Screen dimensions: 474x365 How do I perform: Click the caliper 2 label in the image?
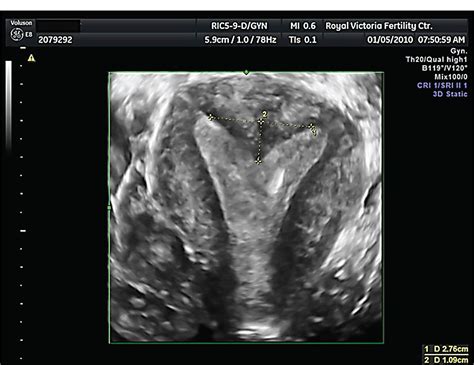tap(265, 114)
